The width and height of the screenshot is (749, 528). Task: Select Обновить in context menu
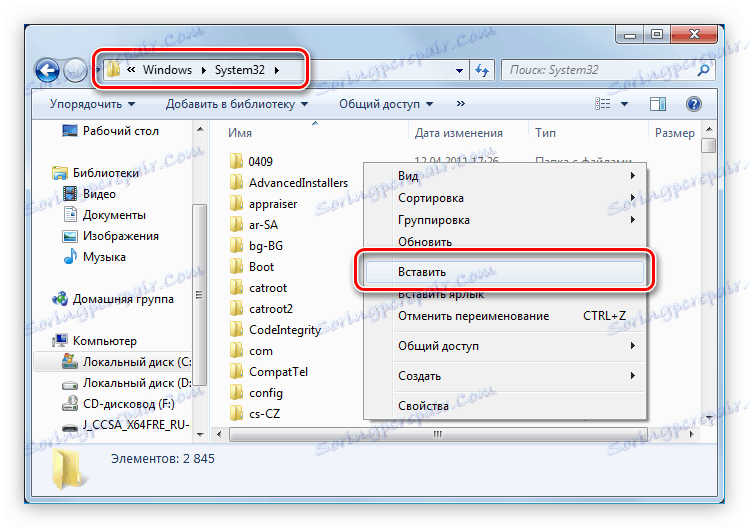pos(505,241)
